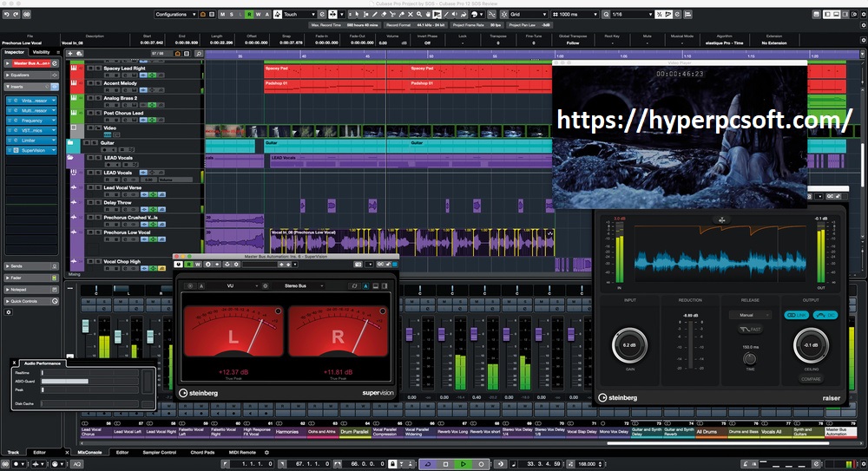Image resolution: width=868 pixels, height=471 pixels.
Task: Open the Chord Pads tab
Action: (202, 452)
